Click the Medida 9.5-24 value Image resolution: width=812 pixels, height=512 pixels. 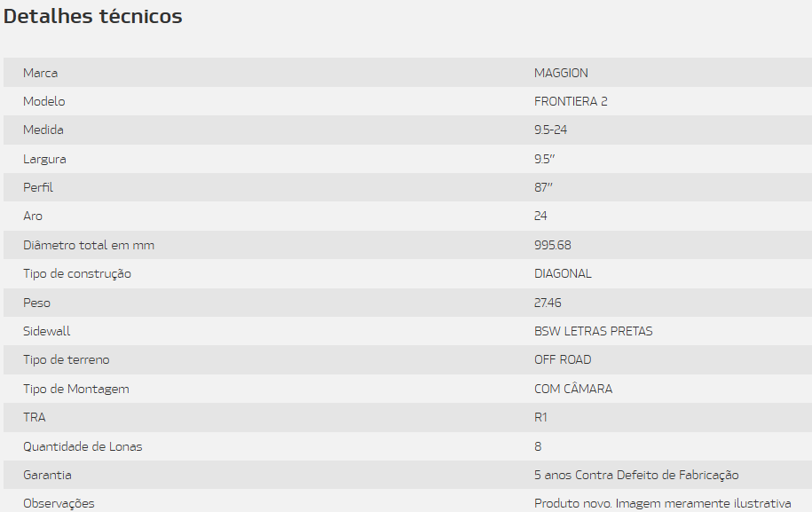(x=550, y=130)
